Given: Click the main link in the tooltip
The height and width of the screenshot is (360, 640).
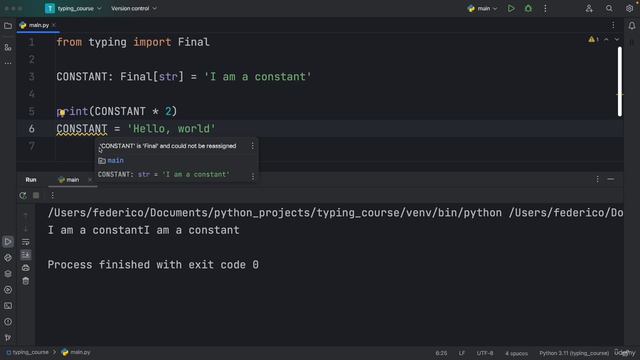Looking at the screenshot, I should [116, 160].
